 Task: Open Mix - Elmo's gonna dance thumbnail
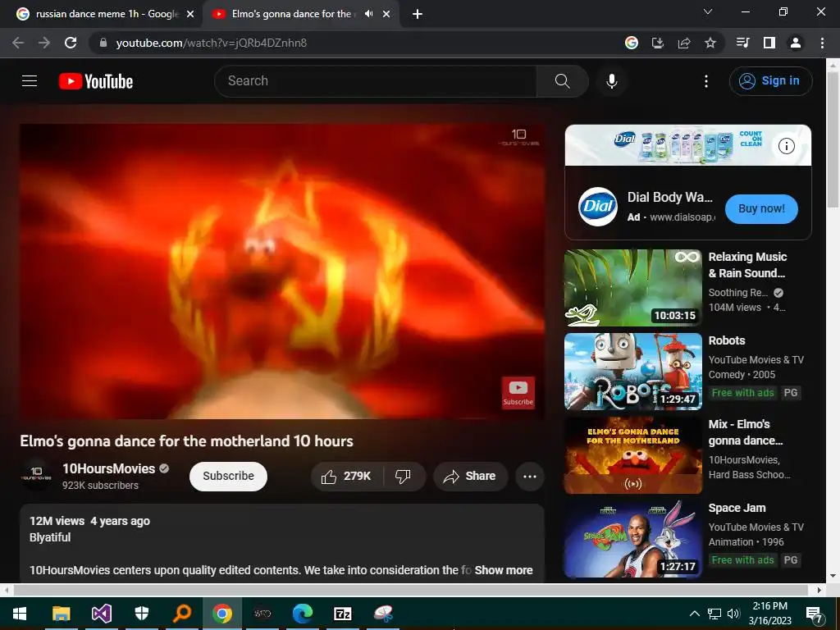[x=633, y=455]
